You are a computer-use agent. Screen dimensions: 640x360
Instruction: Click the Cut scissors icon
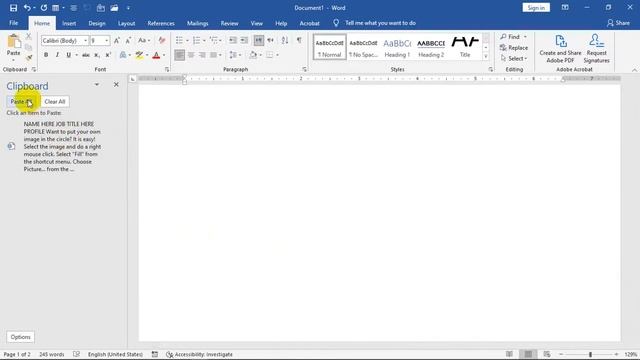click(29, 37)
